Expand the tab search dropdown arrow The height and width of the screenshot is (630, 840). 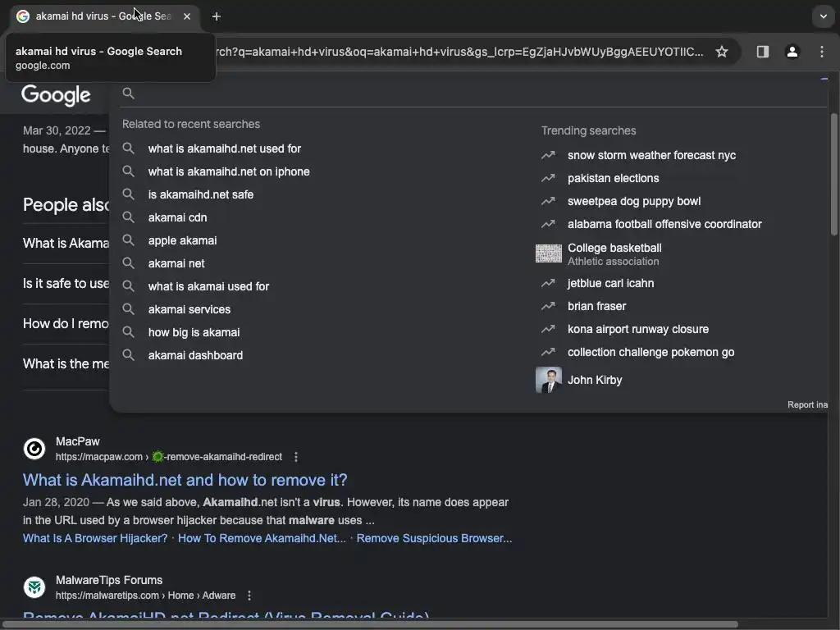(x=824, y=16)
